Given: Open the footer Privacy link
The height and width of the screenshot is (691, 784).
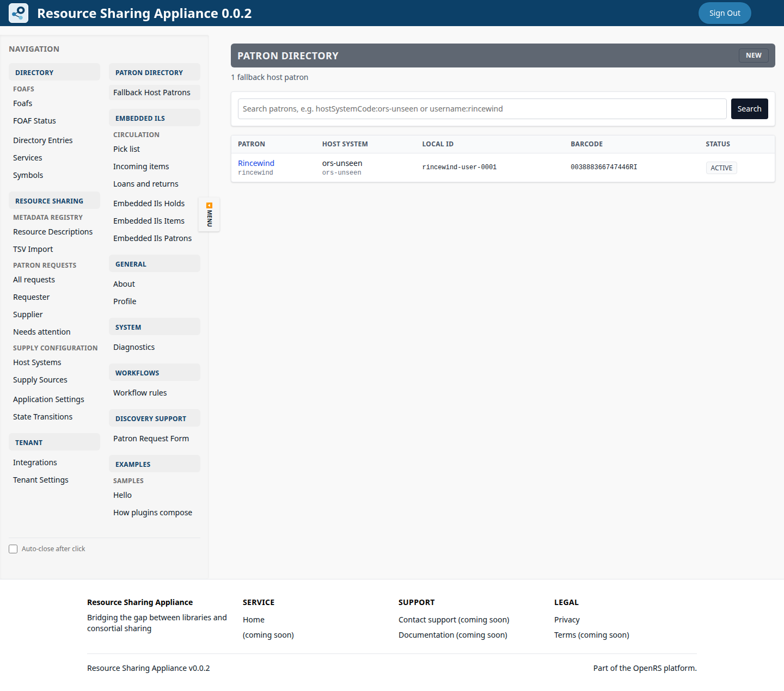Looking at the screenshot, I should (x=567, y=620).
